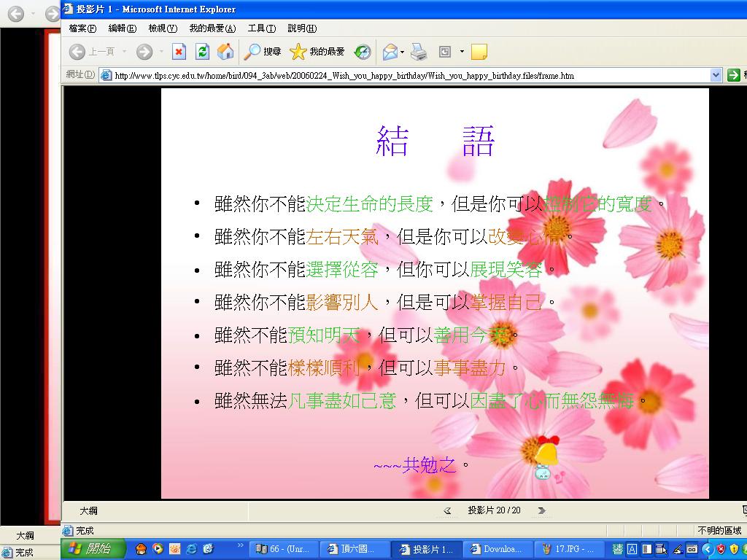Expand the Quick Launch overflow chevron

click(x=241, y=545)
